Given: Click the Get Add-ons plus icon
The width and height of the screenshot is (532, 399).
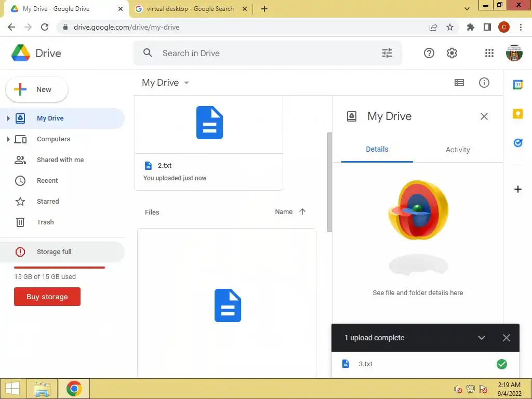Looking at the screenshot, I should (x=518, y=189).
